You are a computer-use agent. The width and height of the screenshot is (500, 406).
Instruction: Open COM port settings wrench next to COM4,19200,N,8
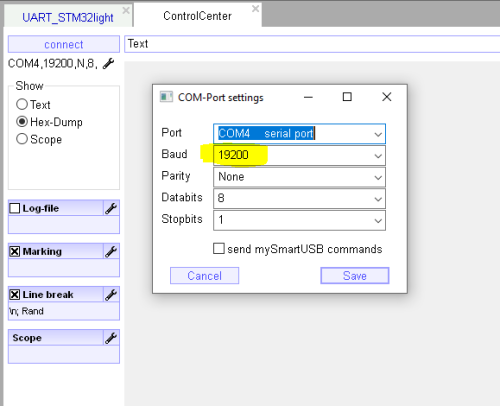108,63
